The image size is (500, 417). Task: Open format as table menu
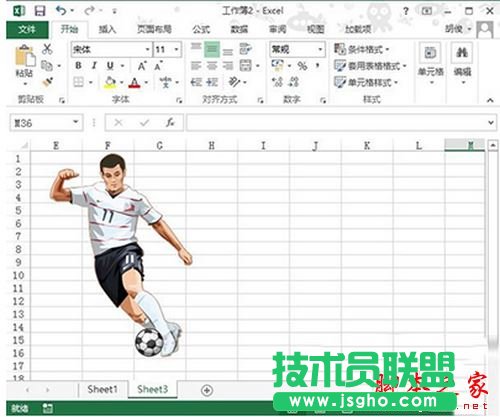tap(370, 66)
